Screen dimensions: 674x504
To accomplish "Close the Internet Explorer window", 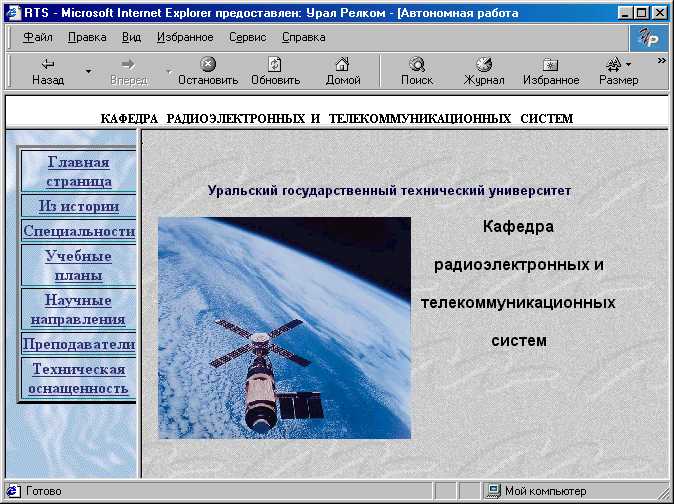I will (x=659, y=13).
